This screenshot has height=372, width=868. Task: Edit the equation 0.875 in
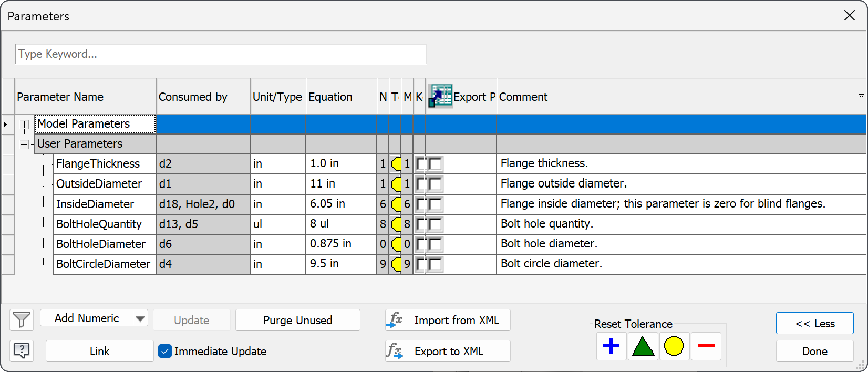tap(342, 244)
